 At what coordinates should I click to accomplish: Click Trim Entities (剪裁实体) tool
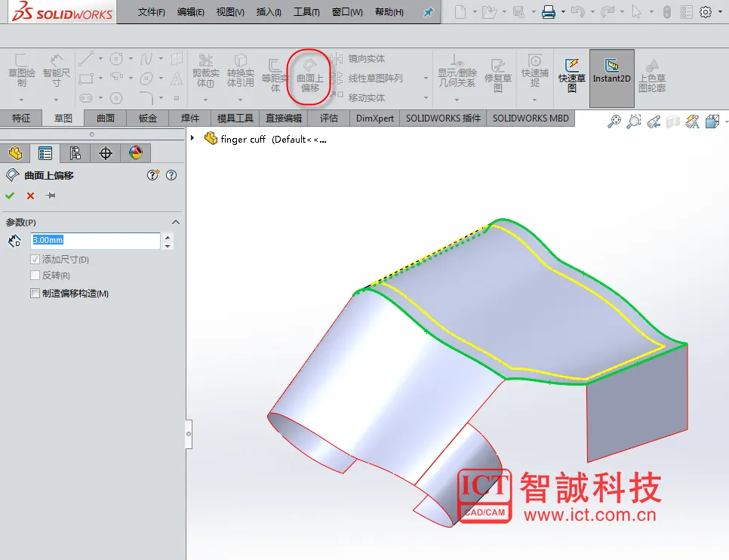pos(205,71)
